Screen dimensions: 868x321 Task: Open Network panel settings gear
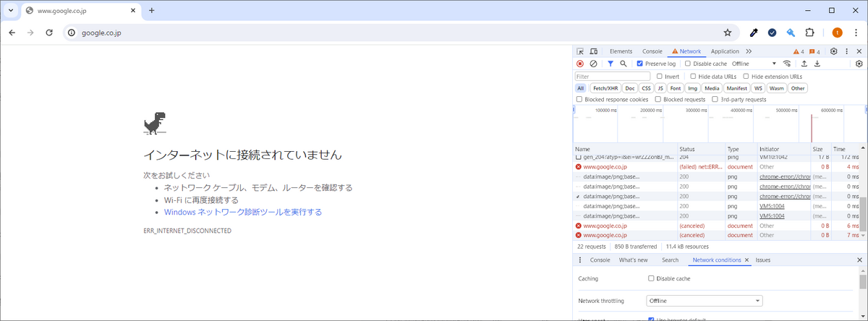click(x=859, y=64)
